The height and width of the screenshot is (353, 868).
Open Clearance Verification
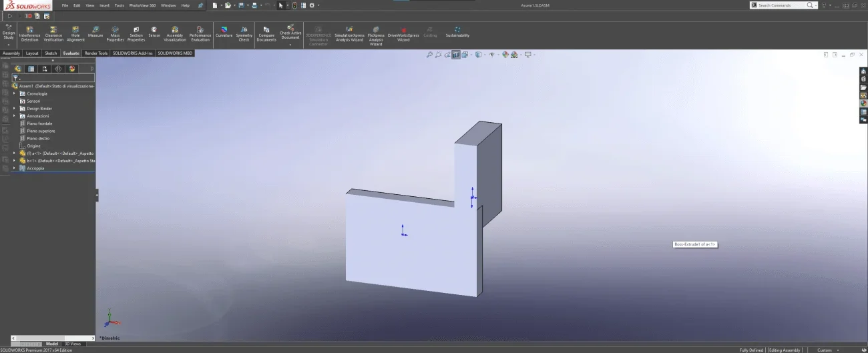coord(53,34)
